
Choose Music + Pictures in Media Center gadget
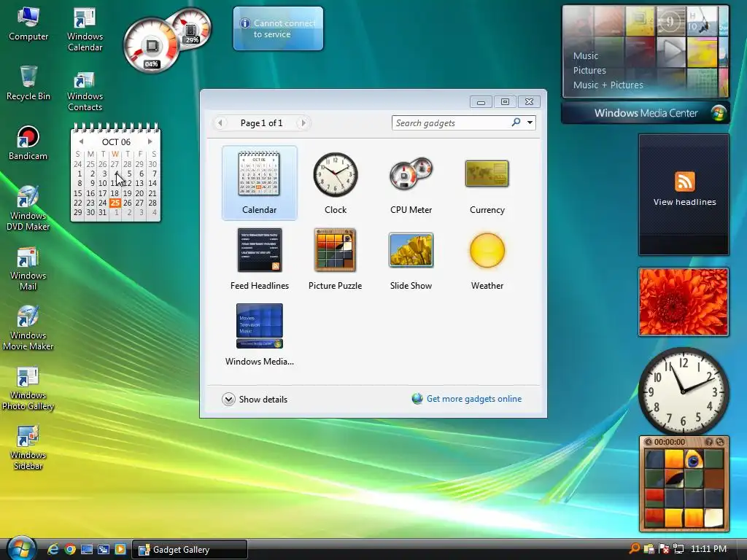coord(608,85)
